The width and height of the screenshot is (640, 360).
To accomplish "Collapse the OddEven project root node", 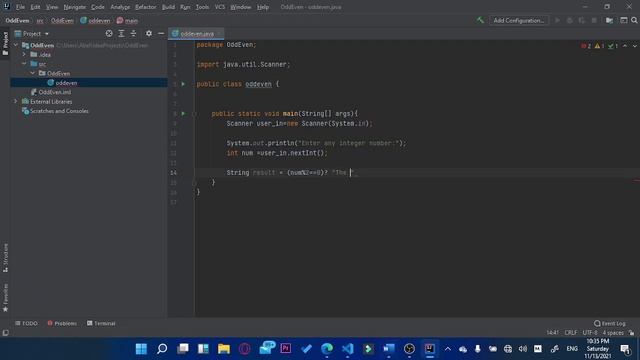I will pos(16,45).
